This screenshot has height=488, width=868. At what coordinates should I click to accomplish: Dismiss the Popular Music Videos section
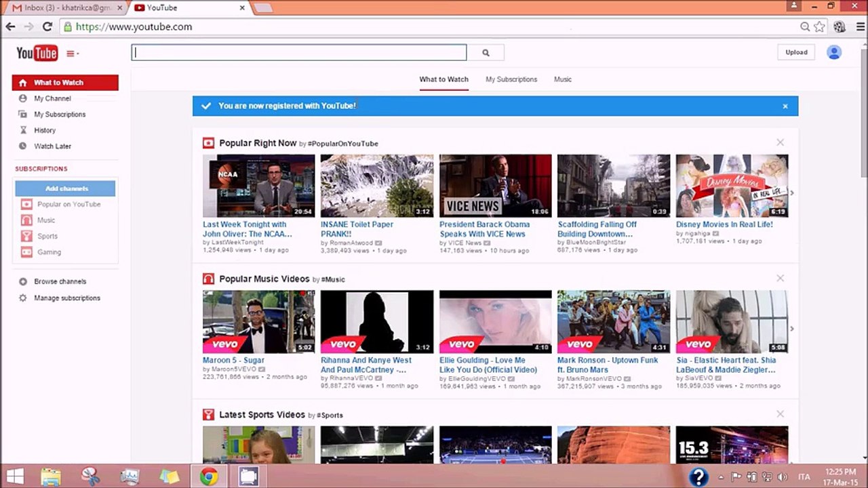781,278
